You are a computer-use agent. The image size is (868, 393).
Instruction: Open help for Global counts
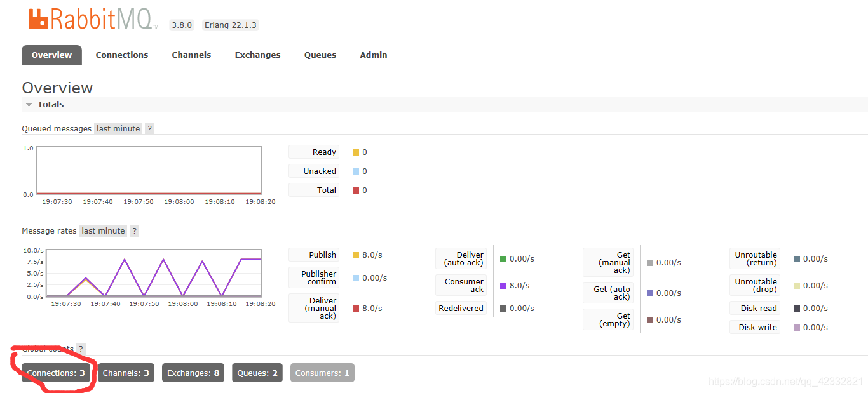pyautogui.click(x=81, y=349)
